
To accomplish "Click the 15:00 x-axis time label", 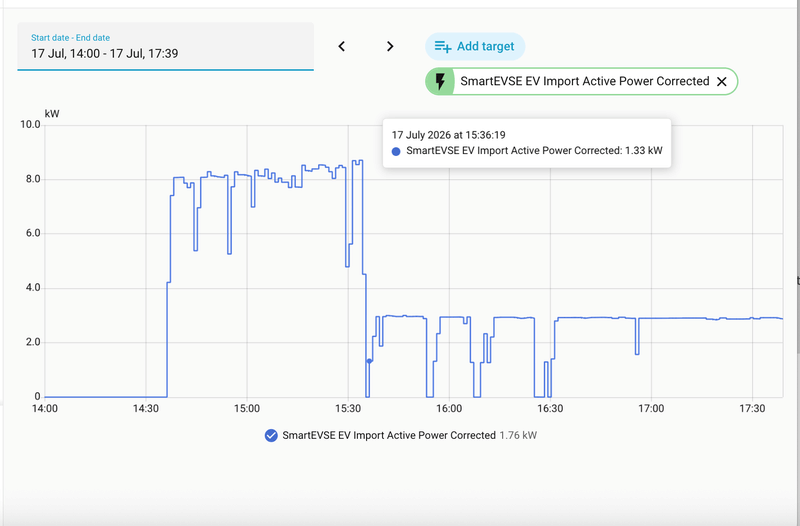I will [x=247, y=409].
